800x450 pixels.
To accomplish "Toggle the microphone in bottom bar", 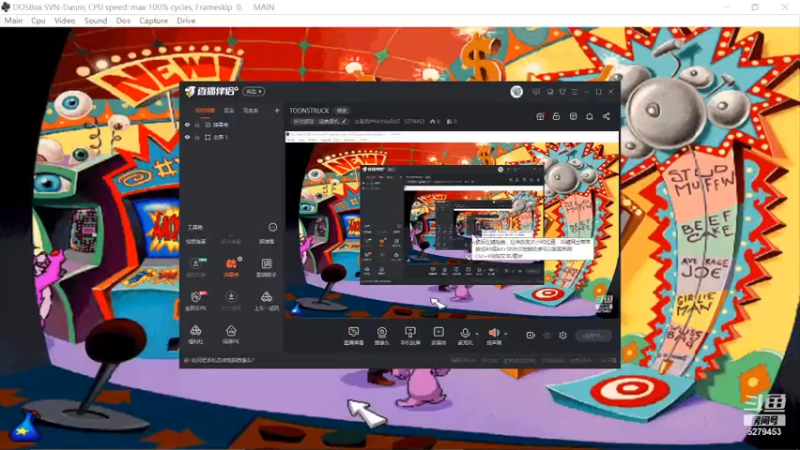I will [x=465, y=336].
